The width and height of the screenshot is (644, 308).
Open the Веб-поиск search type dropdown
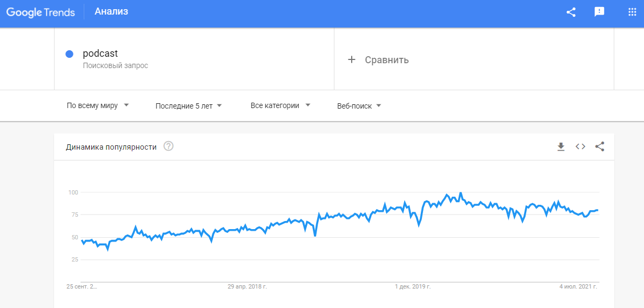[359, 106]
